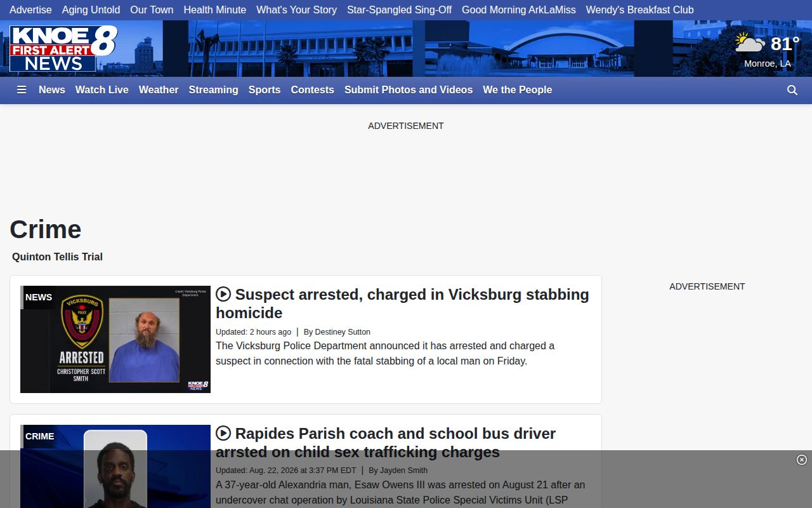
Task: Visit the Our Town link
Action: pos(152,10)
